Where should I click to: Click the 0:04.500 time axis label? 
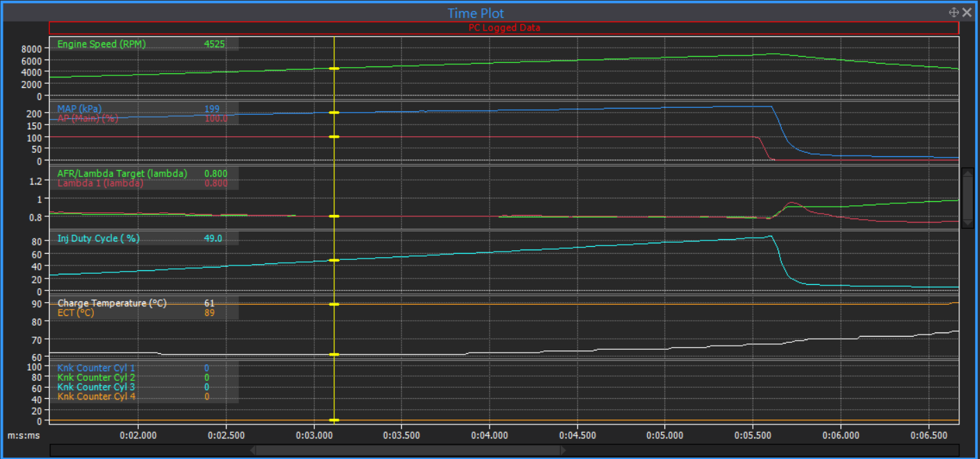pos(577,436)
